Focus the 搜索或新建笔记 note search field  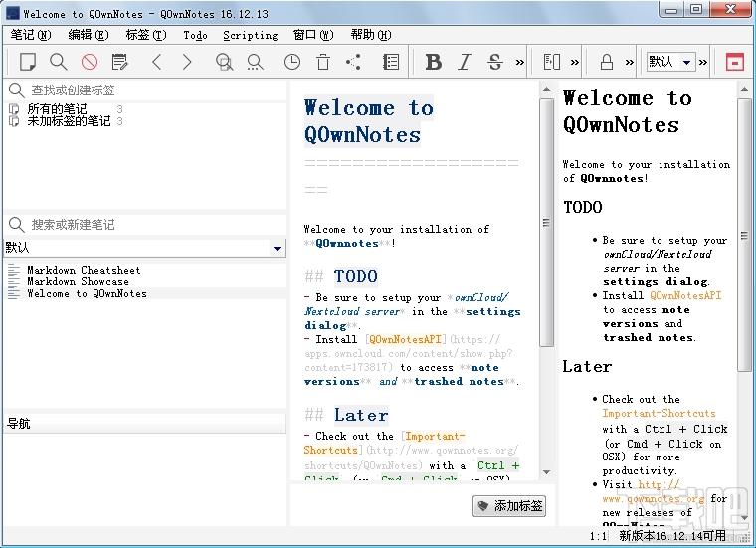pos(146,224)
